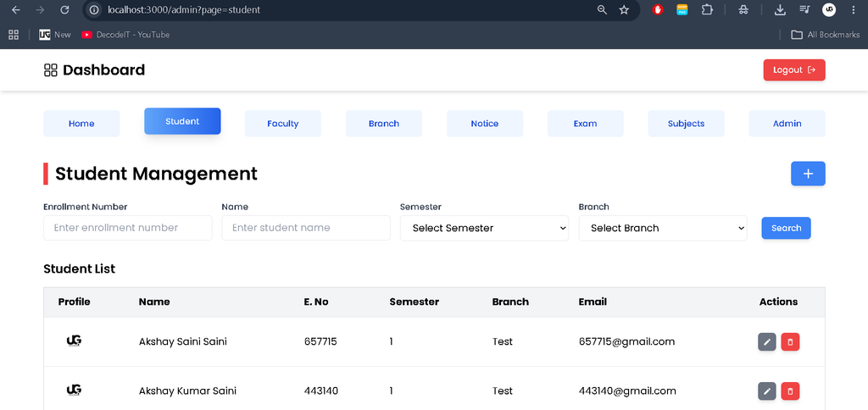This screenshot has height=410, width=868.
Task: Open the red hand extension icon
Action: [x=658, y=9]
